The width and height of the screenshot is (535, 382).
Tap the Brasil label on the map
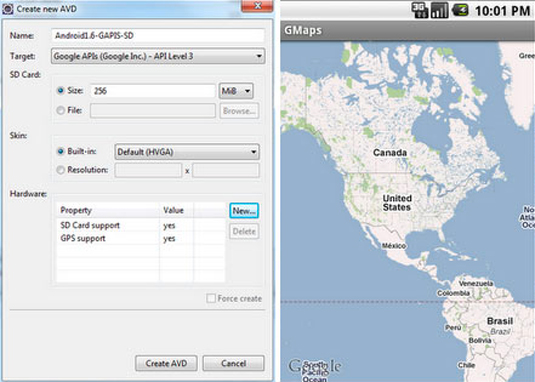(x=500, y=321)
